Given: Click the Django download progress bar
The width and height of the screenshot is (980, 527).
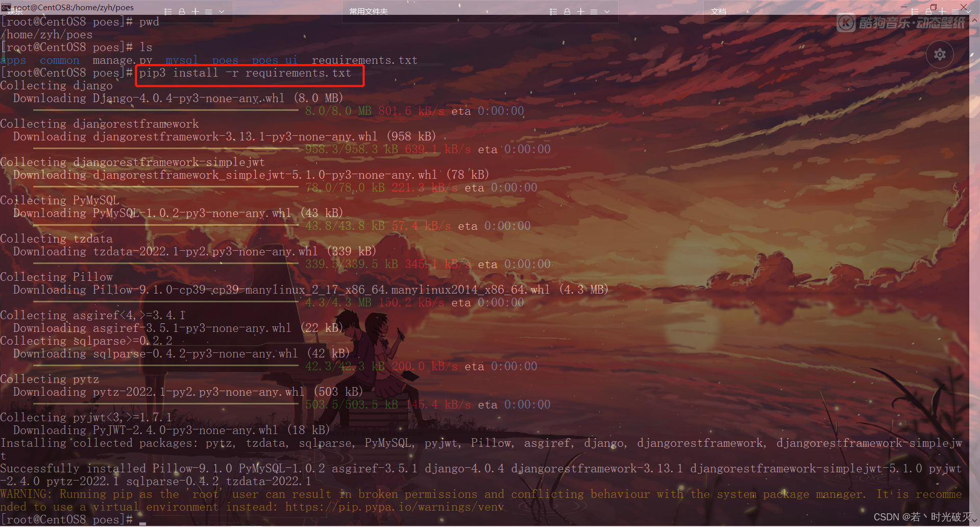Looking at the screenshot, I should coord(166,110).
